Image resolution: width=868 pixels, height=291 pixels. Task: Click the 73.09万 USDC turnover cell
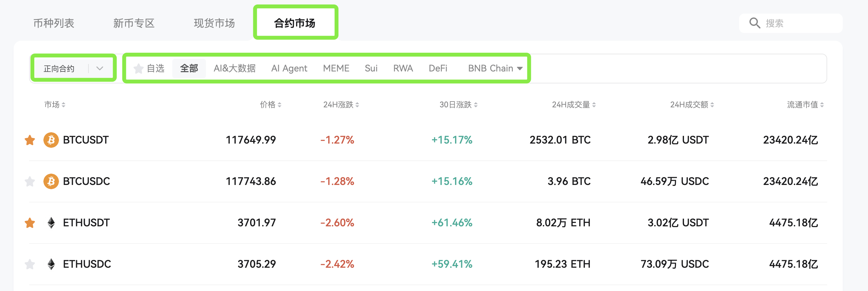[675, 264]
